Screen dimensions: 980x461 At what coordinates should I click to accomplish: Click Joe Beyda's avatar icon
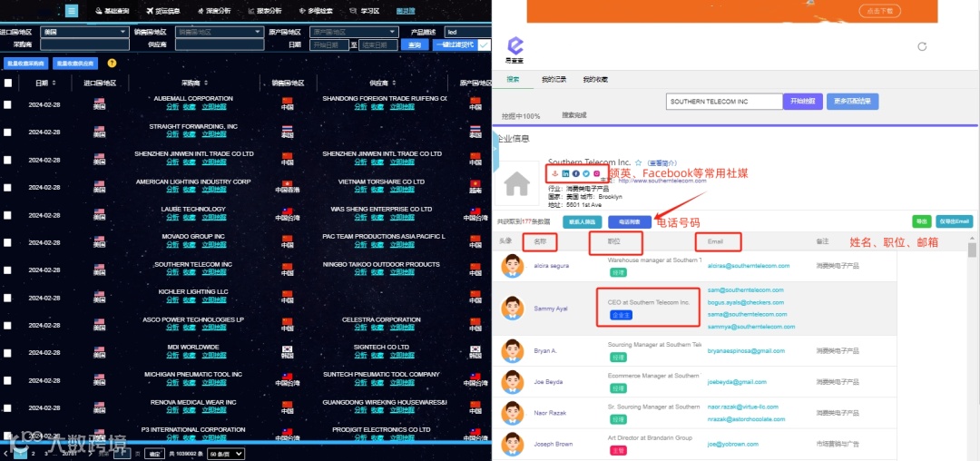513,382
